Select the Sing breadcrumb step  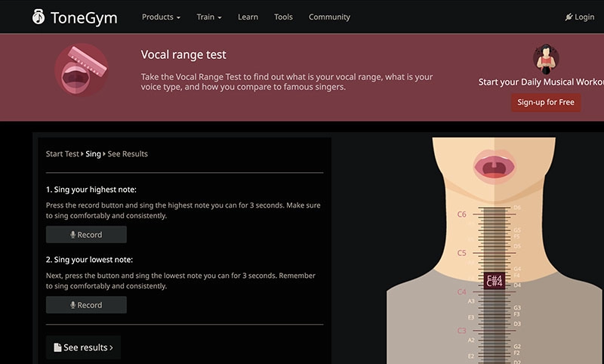(93, 153)
